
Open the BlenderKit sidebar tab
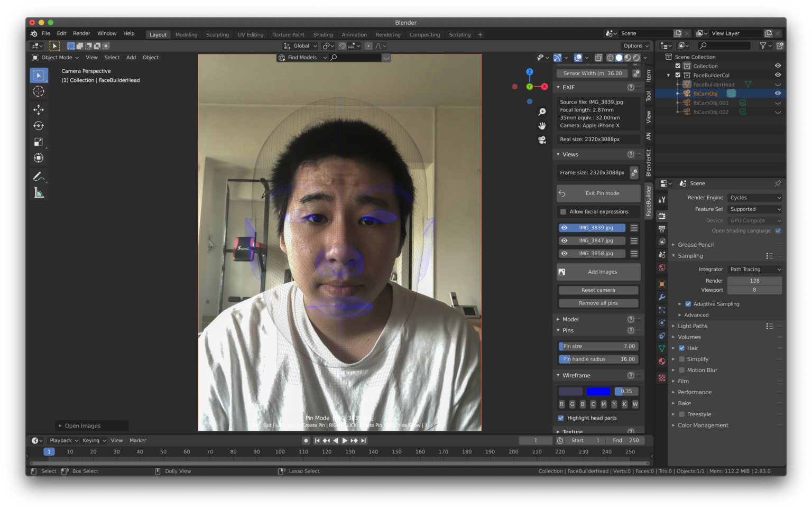tap(649, 163)
